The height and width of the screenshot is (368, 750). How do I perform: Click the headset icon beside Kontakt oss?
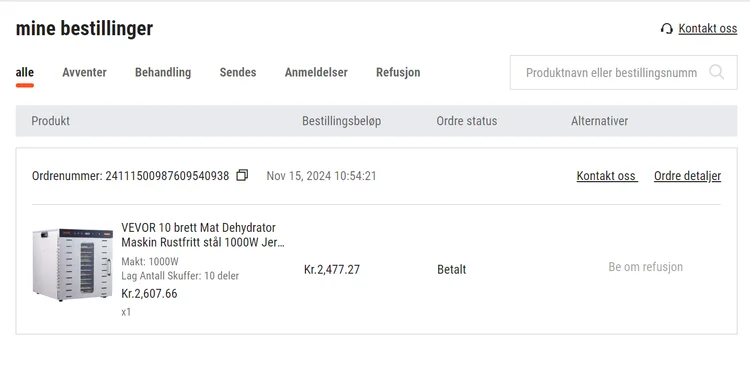666,29
